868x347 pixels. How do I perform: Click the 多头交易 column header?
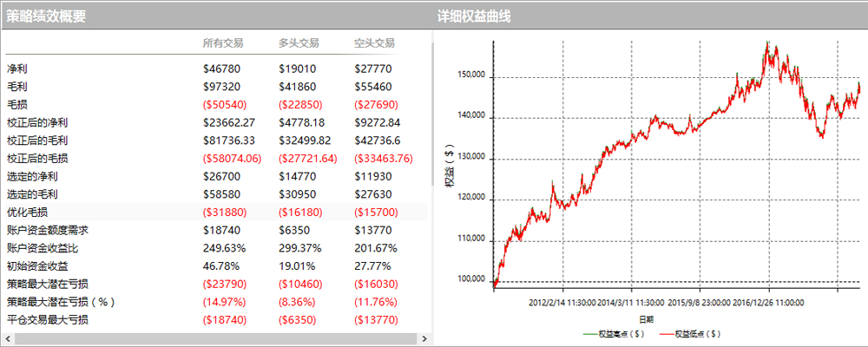pyautogui.click(x=299, y=43)
